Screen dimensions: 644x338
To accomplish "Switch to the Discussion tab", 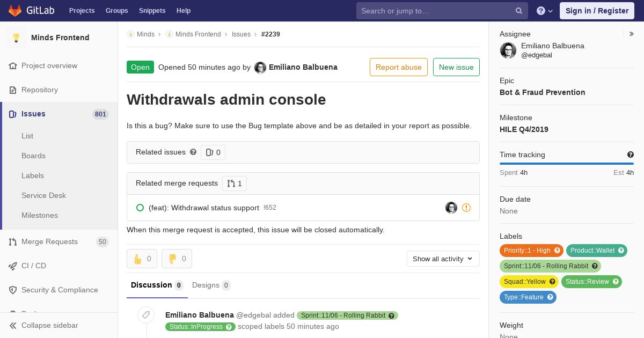I will tap(157, 285).
